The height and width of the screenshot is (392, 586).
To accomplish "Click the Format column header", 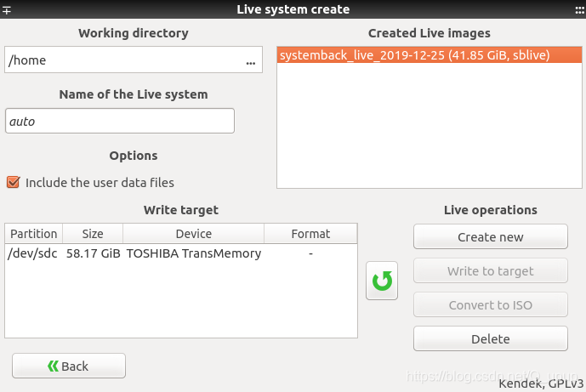I will point(310,234).
